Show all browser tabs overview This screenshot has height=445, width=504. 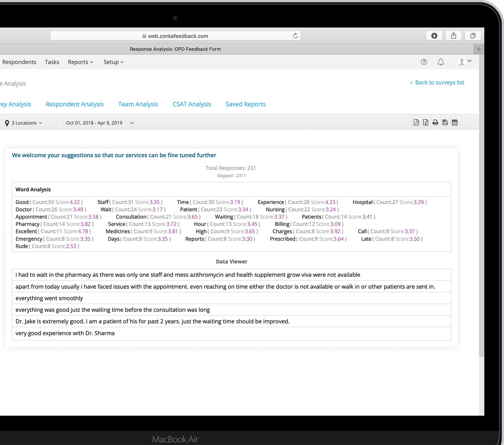[473, 36]
